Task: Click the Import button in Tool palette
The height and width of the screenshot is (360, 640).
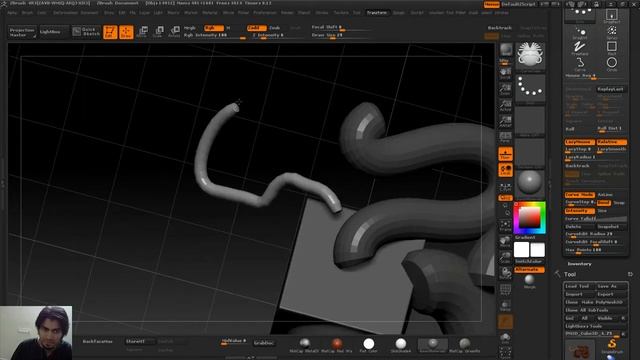Action: pos(579,294)
